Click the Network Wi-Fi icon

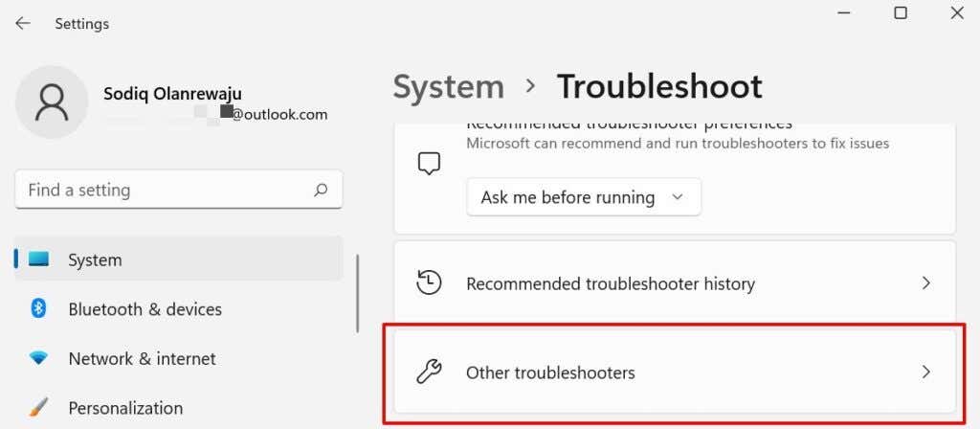(38, 358)
